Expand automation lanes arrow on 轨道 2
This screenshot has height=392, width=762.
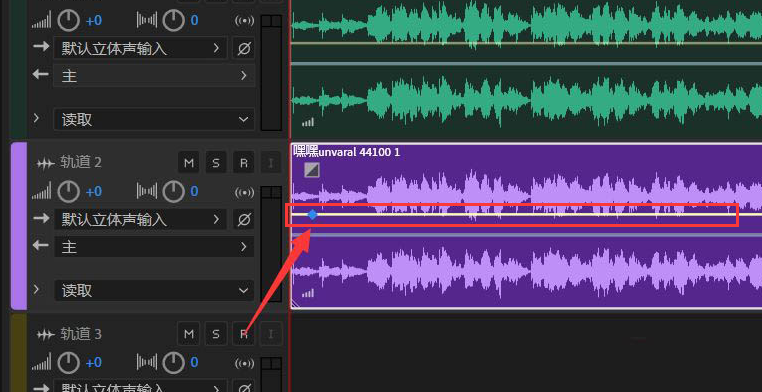tap(36, 290)
